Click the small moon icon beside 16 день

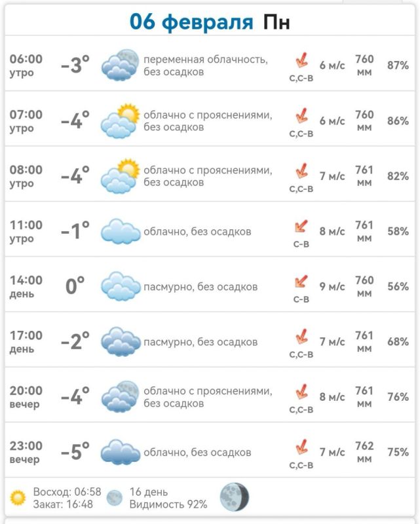[115, 498]
